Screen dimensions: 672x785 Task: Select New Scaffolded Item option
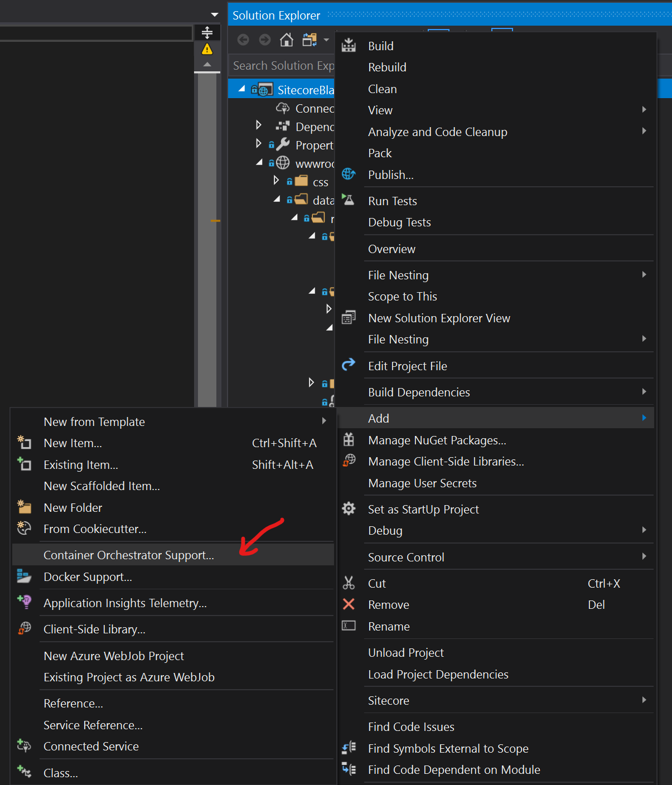[101, 486]
